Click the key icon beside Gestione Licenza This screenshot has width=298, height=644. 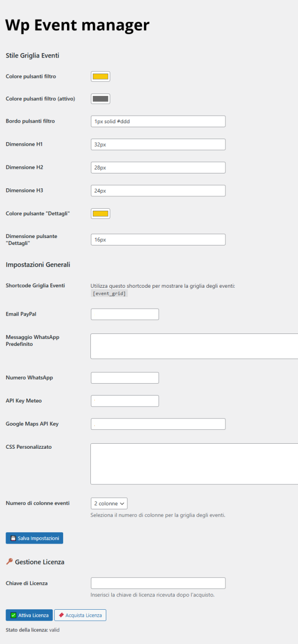click(9, 562)
